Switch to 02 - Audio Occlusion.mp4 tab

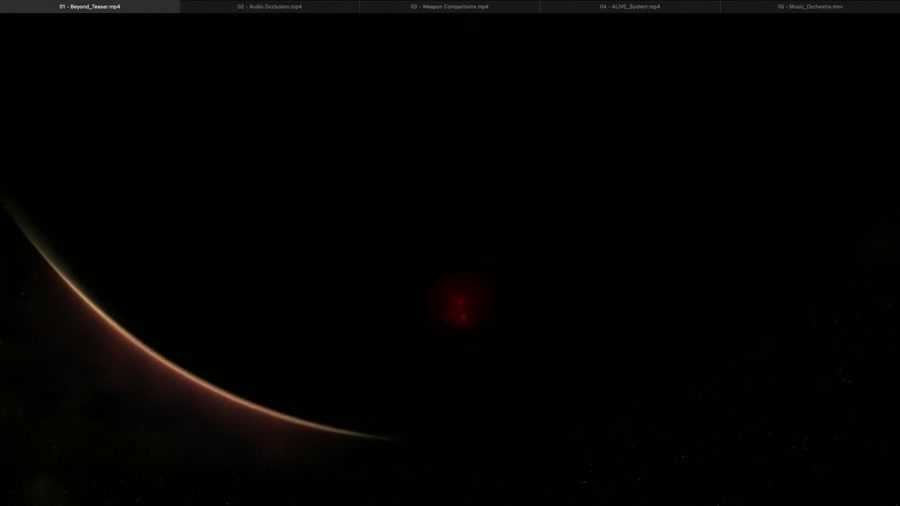(x=270, y=6)
